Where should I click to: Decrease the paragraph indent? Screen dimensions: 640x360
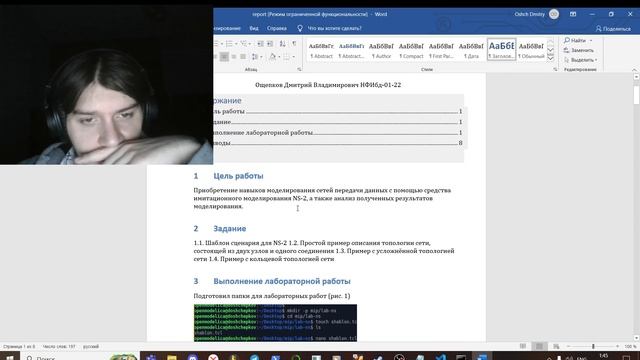coord(260,44)
